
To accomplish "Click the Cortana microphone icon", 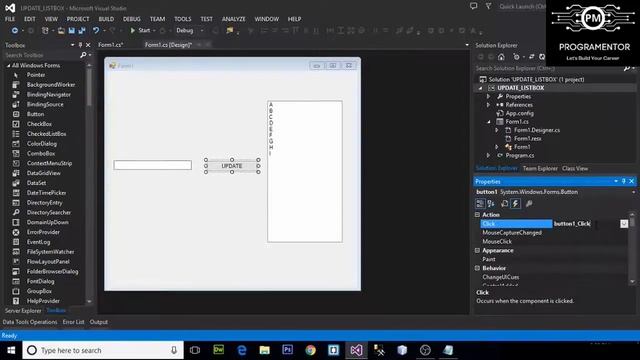I will 174,350.
